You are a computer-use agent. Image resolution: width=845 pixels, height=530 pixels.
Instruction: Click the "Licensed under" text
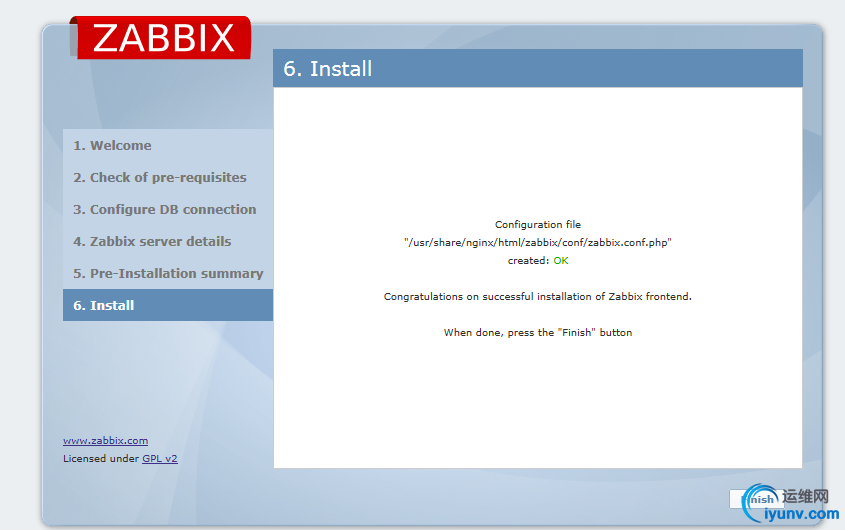(101, 458)
